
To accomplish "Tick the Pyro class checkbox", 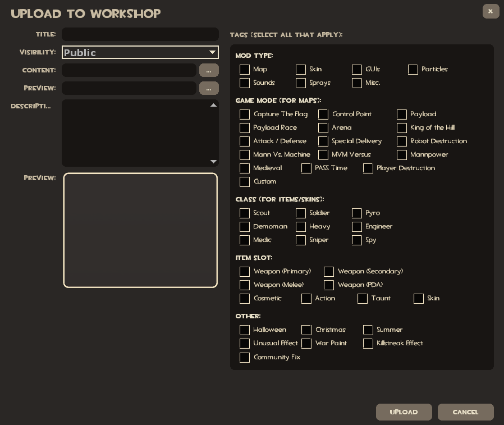I will (357, 213).
